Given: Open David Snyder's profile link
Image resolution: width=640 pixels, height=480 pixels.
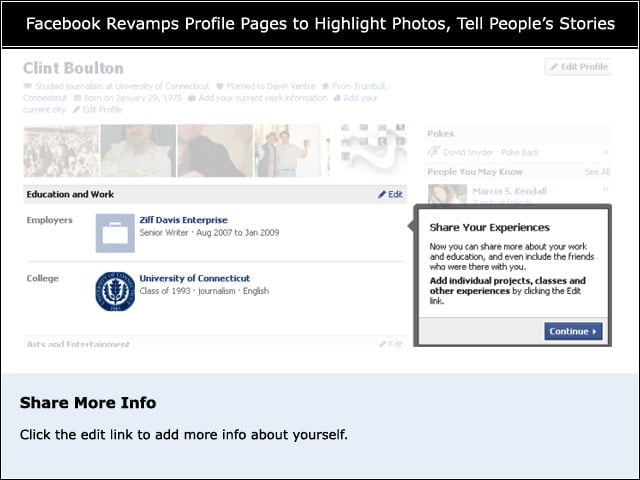Looking at the screenshot, I should (468, 152).
